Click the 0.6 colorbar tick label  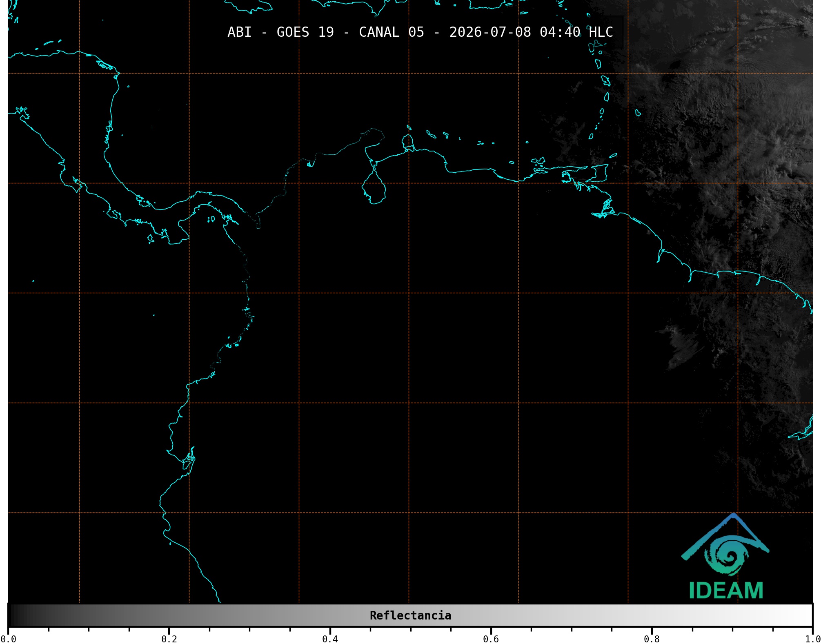(491, 639)
